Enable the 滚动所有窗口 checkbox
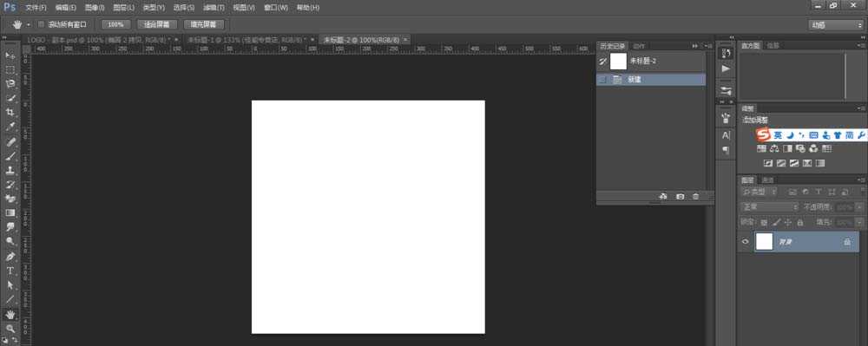This screenshot has width=868, height=346. [x=41, y=24]
